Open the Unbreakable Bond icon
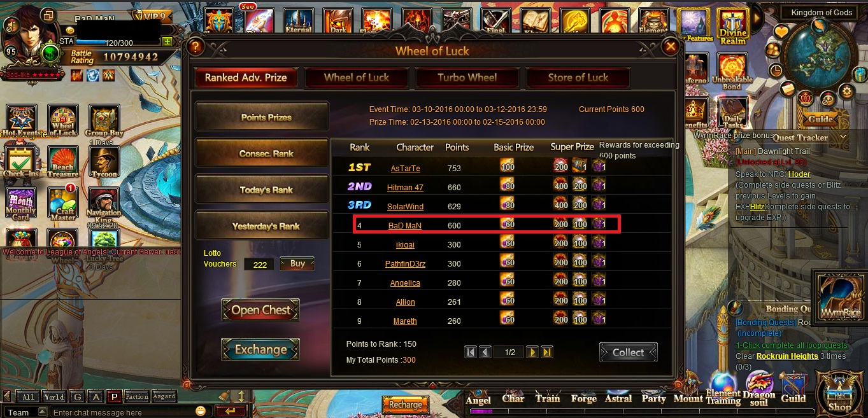868x418 pixels. (x=732, y=72)
